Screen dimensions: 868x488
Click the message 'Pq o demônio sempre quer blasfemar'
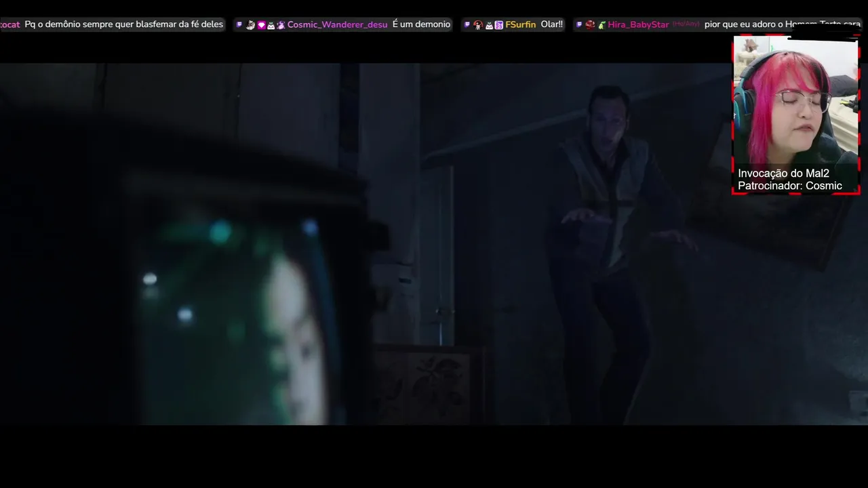click(x=123, y=24)
